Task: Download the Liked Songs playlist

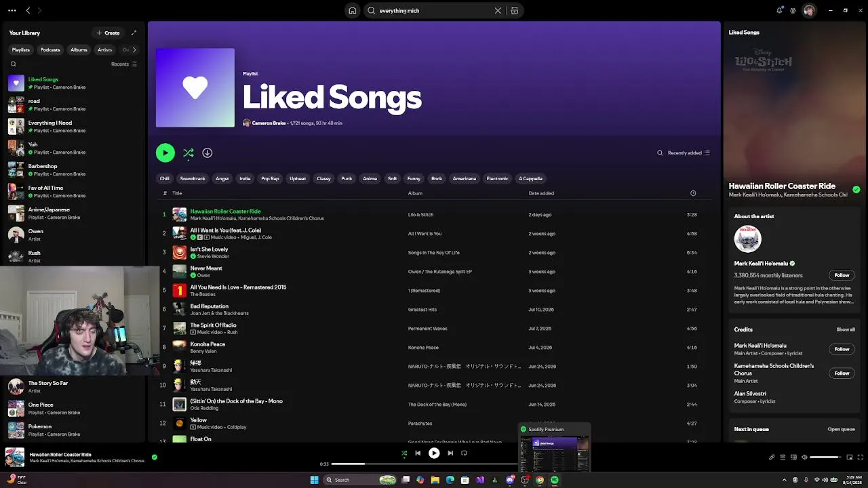Action: coord(208,153)
